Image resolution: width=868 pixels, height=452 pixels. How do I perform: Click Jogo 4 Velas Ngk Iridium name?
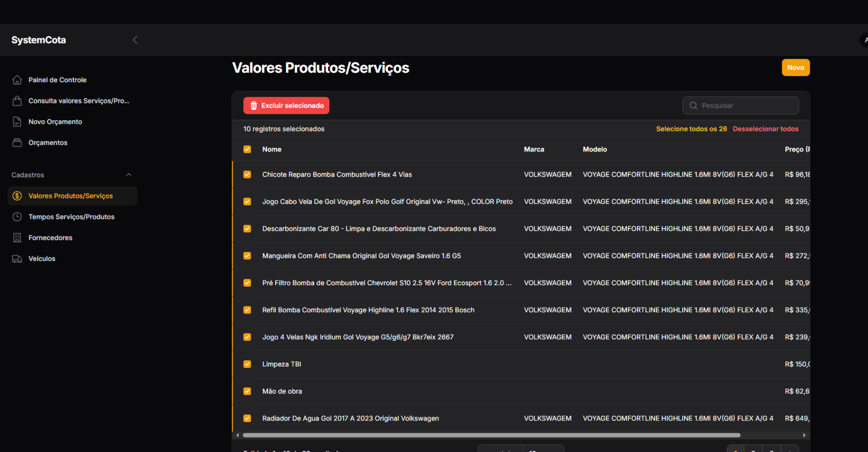tap(358, 337)
